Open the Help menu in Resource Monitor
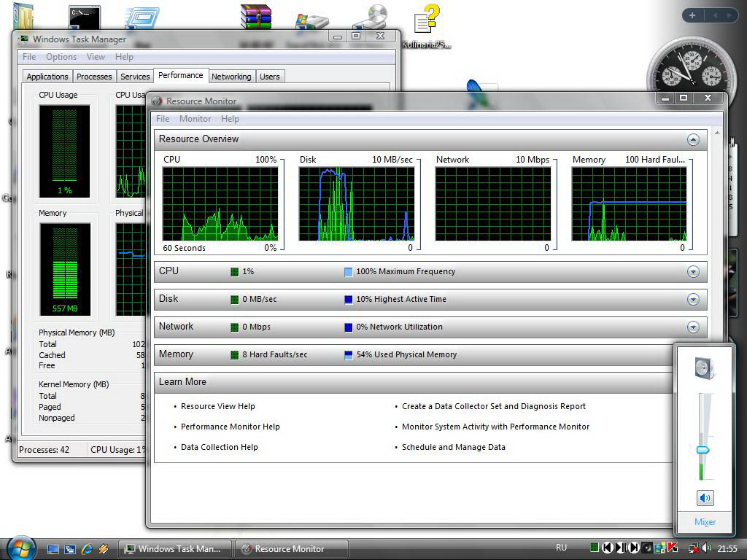The width and height of the screenshot is (747, 560). pyautogui.click(x=230, y=119)
